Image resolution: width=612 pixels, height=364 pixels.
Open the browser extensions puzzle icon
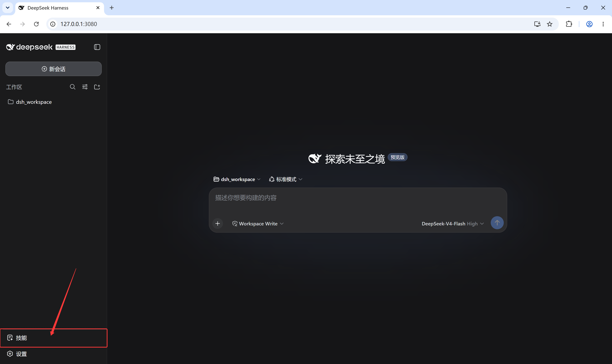pyautogui.click(x=569, y=24)
